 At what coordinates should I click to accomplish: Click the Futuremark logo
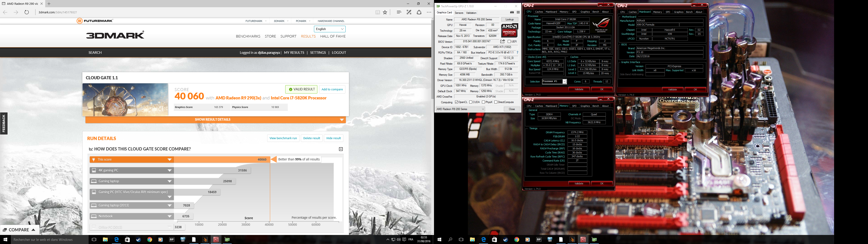pos(95,21)
